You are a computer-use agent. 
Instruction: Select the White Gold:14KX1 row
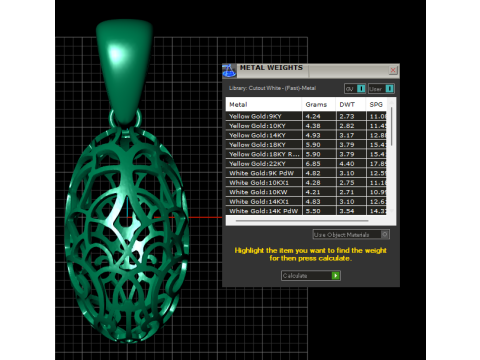point(306,202)
